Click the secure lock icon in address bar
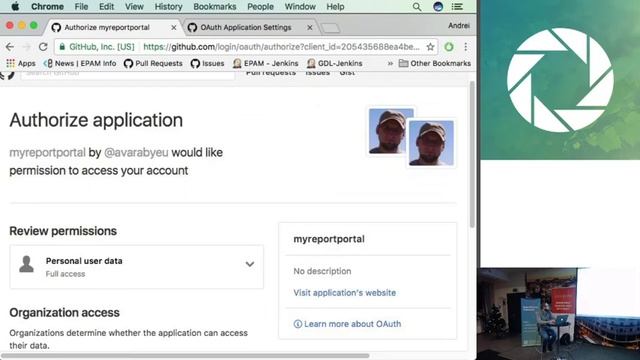640x360 pixels. (x=62, y=47)
